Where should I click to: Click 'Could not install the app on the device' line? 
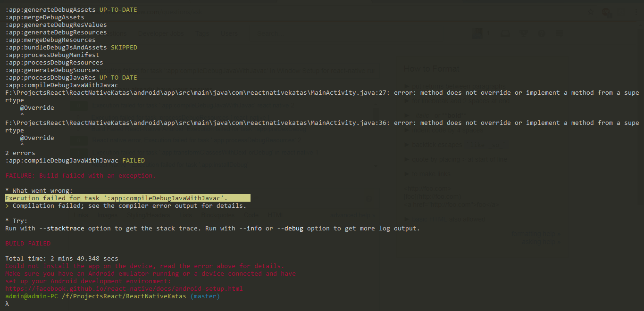point(145,266)
